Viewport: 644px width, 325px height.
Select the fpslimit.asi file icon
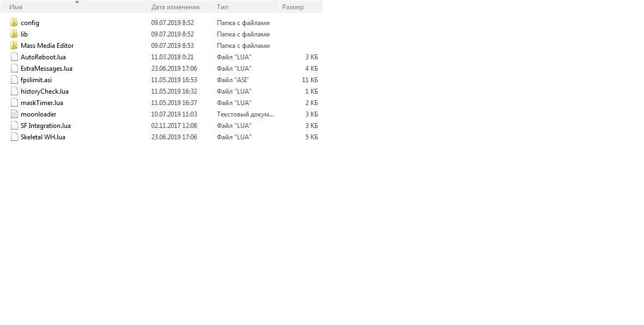click(x=14, y=80)
